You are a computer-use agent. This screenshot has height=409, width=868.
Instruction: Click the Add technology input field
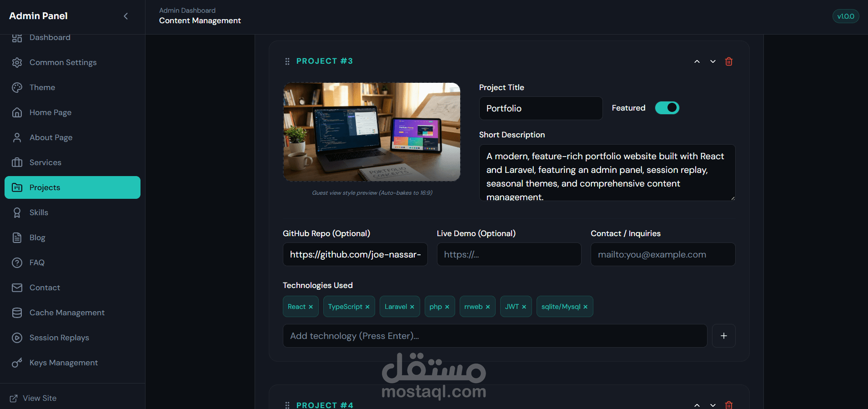pyautogui.click(x=495, y=336)
